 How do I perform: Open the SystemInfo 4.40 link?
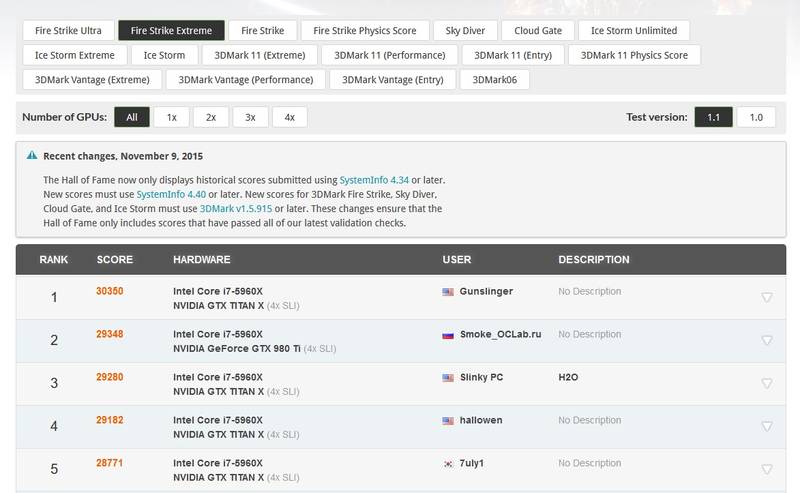171,194
